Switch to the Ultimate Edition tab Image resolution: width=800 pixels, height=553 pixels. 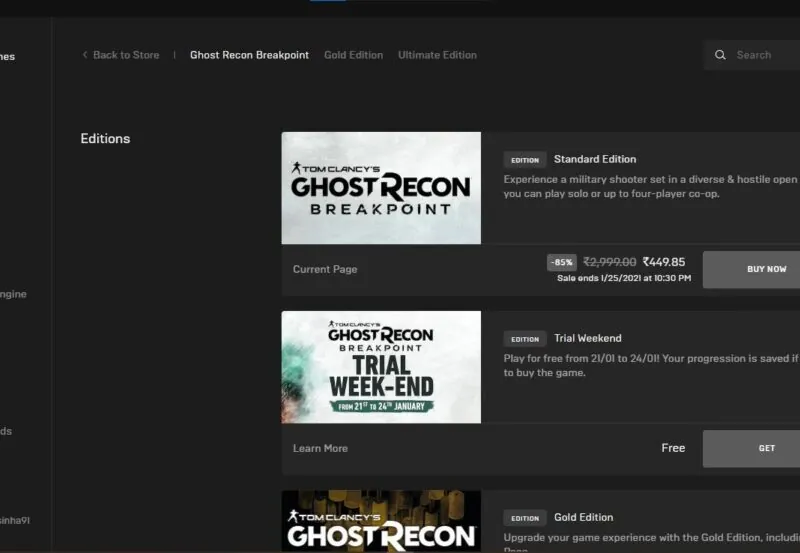pyautogui.click(x=437, y=55)
